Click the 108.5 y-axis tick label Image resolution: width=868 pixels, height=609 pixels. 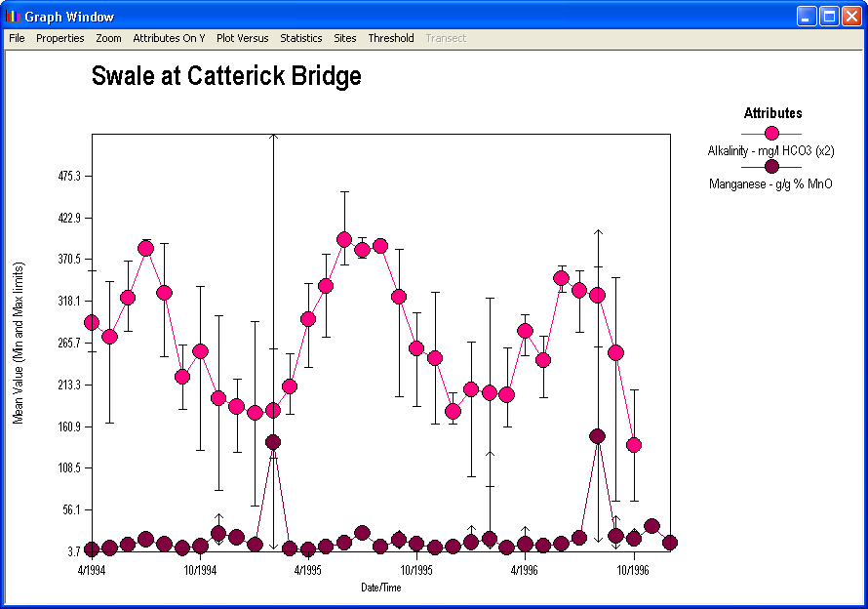[x=69, y=468]
